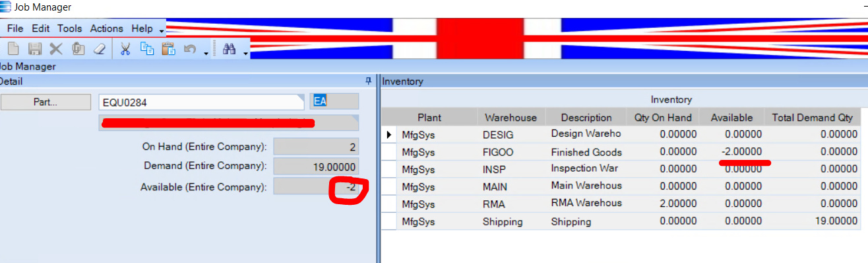Viewport: 868px width, 263px height.
Task: Click the Finished Goods description cell
Action: coord(586,152)
